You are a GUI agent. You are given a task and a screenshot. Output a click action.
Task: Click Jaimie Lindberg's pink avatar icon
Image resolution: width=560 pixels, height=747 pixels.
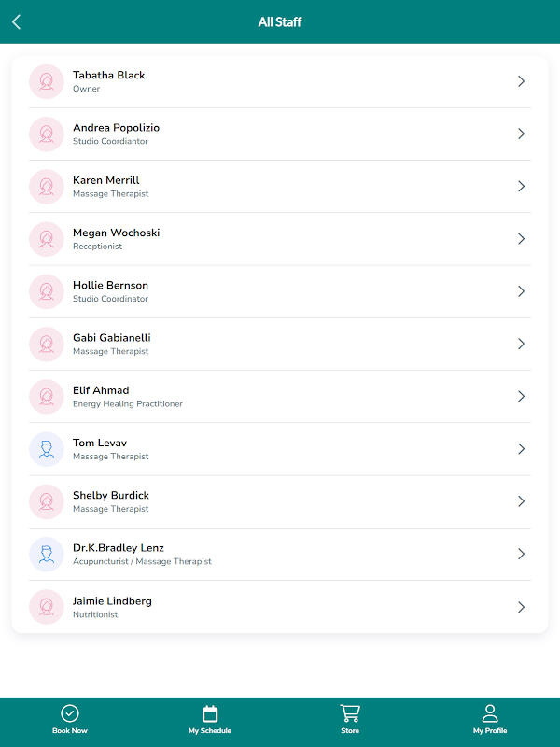pyautogui.click(x=47, y=607)
